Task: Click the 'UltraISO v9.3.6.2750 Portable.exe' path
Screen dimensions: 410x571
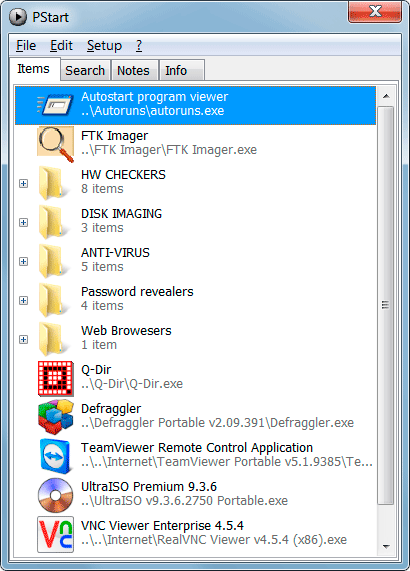Action: (184, 501)
